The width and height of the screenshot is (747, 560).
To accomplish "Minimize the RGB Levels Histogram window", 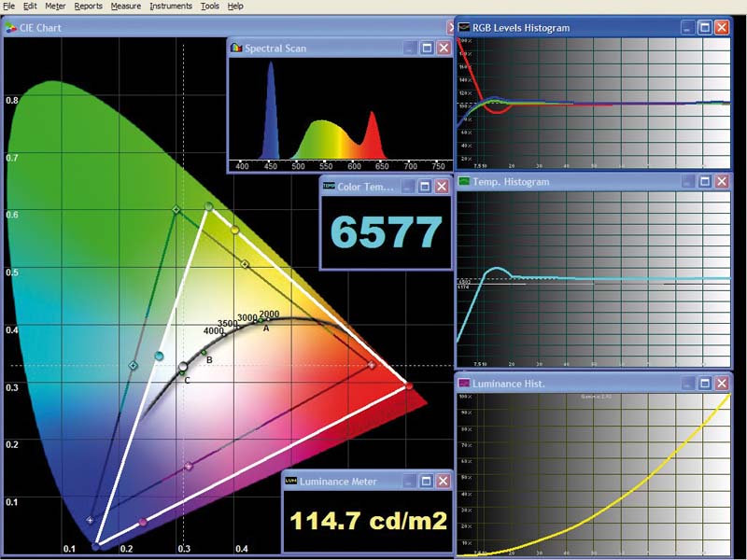I will click(x=687, y=27).
